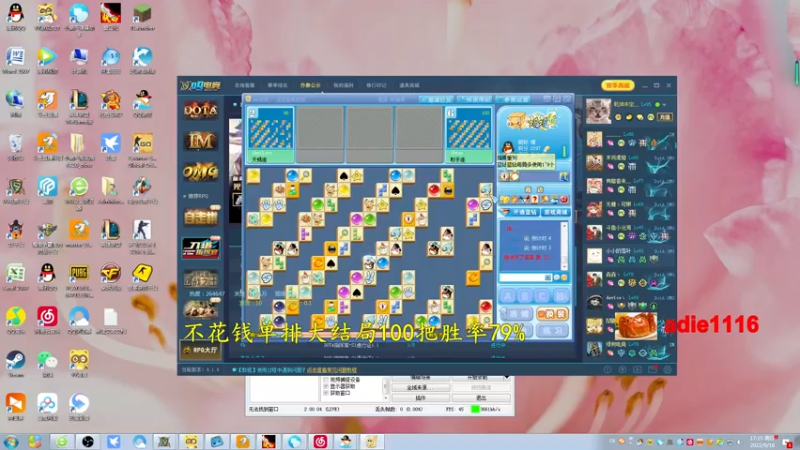Image resolution: width=800 pixels, height=450 pixels.
Task: Click the red ball tile on game board
Action: coord(434,190)
